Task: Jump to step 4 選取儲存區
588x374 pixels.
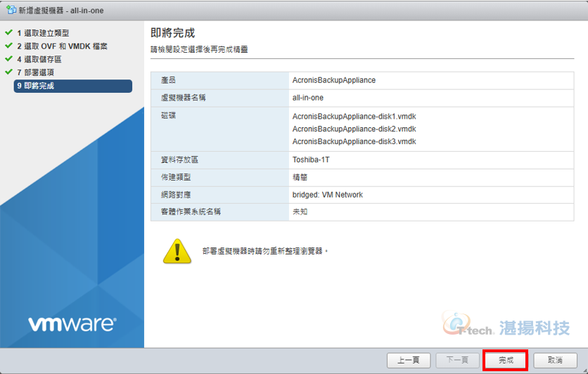Action: (39, 59)
